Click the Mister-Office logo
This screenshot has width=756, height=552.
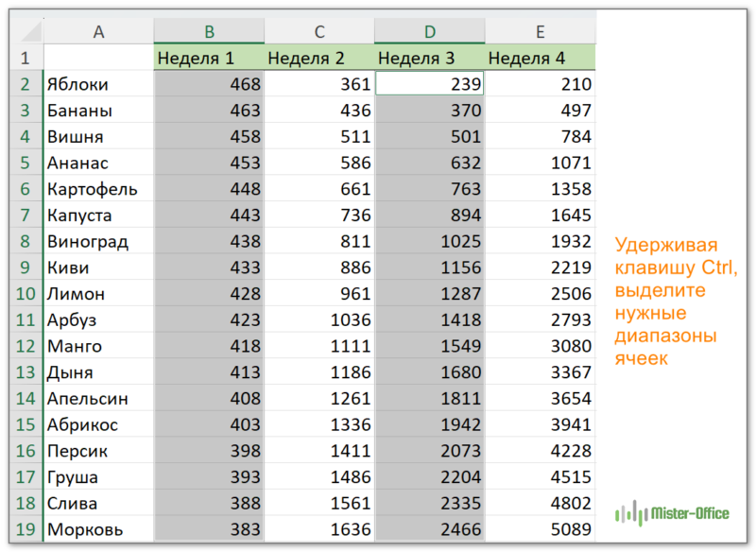click(x=672, y=513)
